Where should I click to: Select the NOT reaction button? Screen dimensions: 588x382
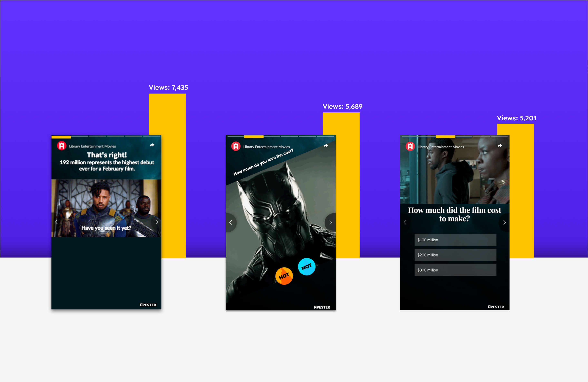coord(306,267)
